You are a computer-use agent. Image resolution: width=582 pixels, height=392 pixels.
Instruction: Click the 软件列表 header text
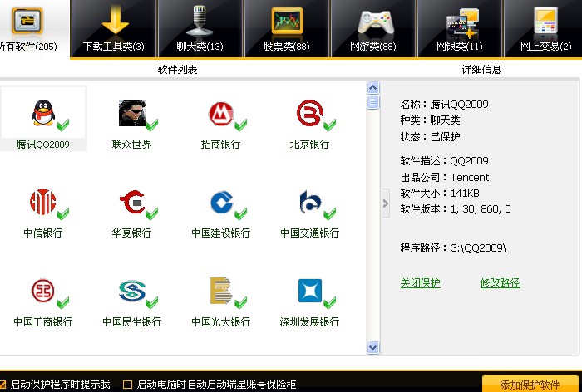177,70
